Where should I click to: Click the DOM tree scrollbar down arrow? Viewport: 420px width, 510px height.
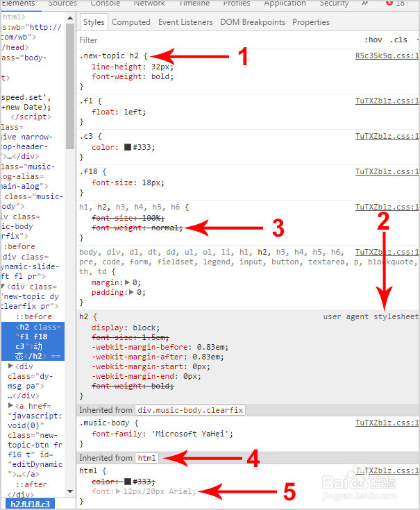[x=70, y=491]
